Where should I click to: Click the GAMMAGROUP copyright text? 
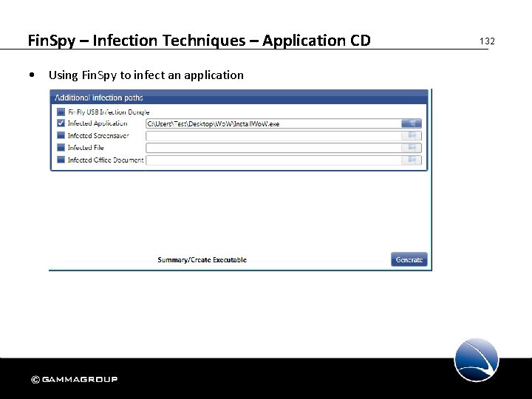pos(75,379)
